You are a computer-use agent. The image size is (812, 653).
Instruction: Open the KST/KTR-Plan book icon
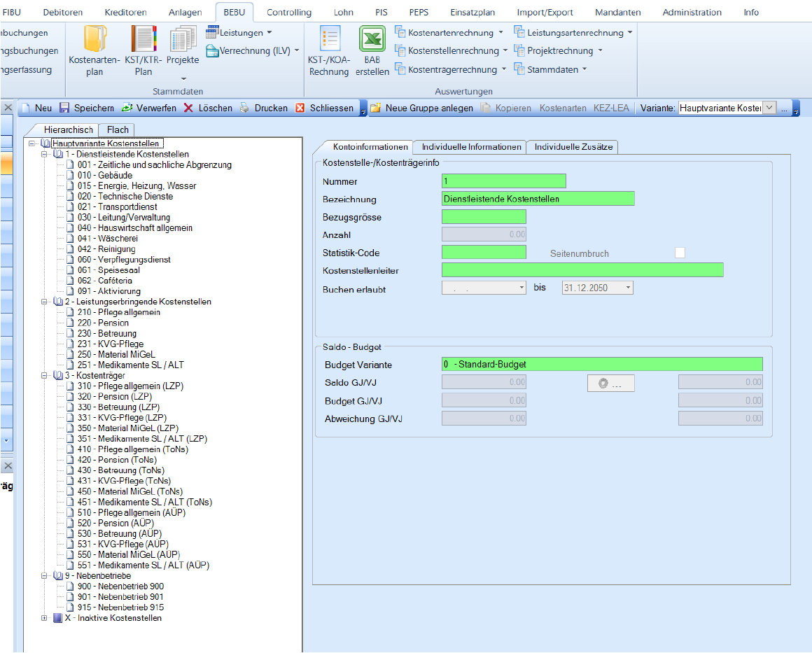143,40
